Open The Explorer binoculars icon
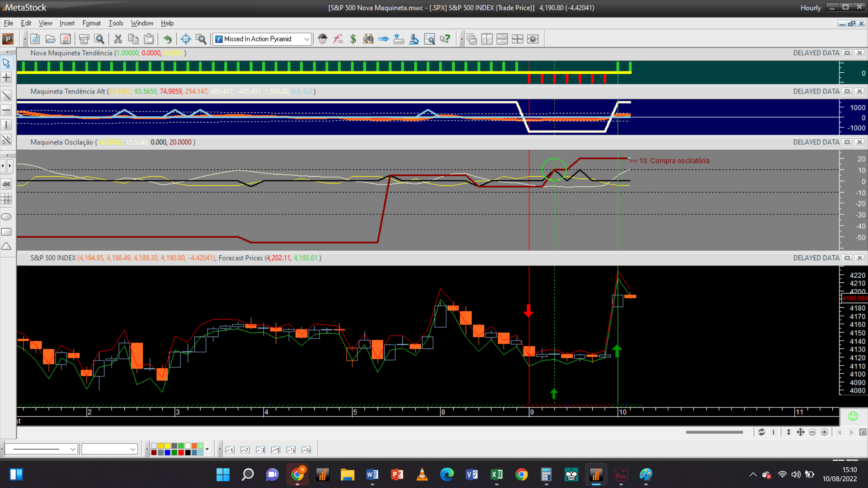 [368, 39]
